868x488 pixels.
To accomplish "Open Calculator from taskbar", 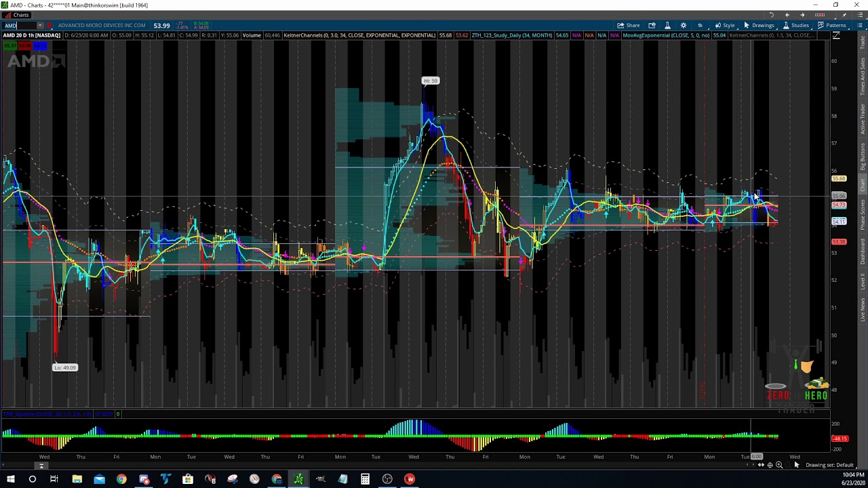I will point(365,479).
